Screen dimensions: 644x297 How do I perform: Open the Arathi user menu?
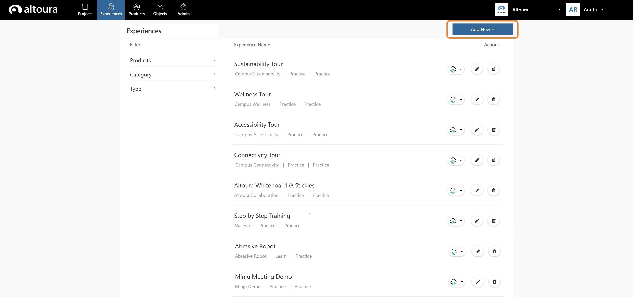point(593,10)
